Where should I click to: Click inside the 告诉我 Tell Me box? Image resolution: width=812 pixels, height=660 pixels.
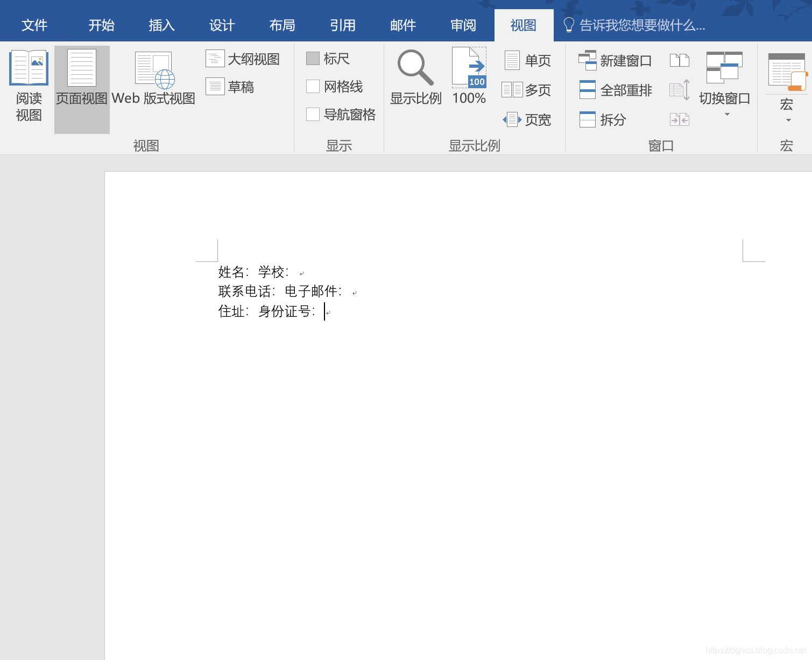[x=640, y=25]
